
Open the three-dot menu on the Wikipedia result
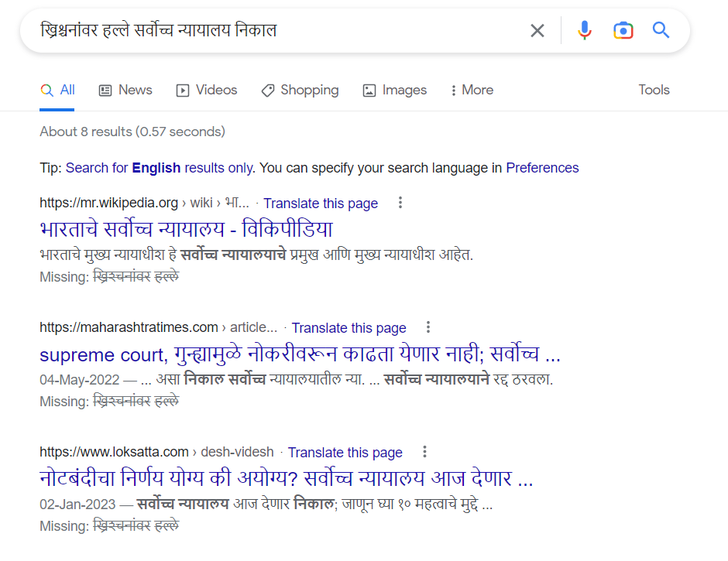[400, 202]
